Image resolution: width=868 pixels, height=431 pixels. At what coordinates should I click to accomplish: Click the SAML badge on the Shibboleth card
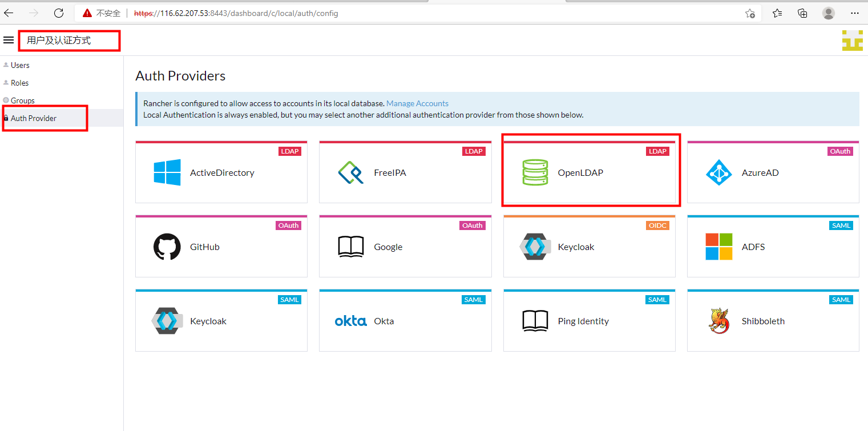[x=841, y=300]
